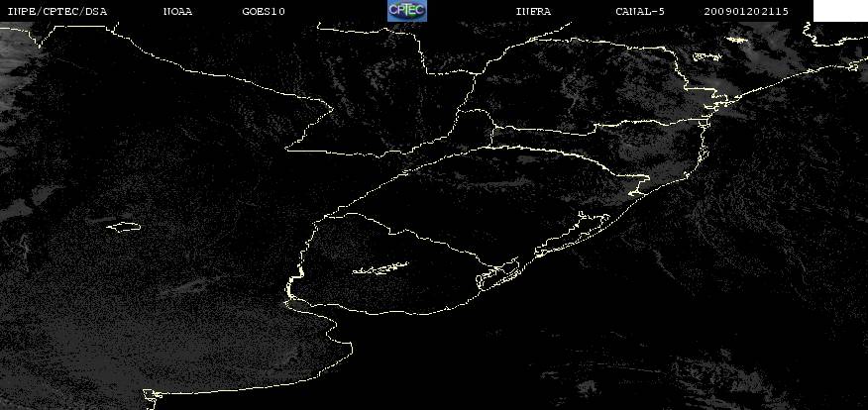Image resolution: width=868 pixels, height=410 pixels.
Task: Click the GOES10 satellite label
Action: click(x=264, y=11)
